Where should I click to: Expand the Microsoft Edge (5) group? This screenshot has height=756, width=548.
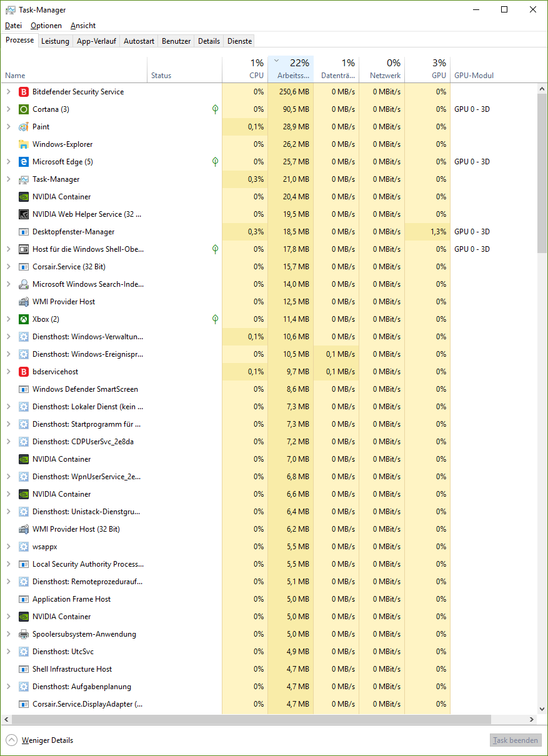pyautogui.click(x=8, y=162)
